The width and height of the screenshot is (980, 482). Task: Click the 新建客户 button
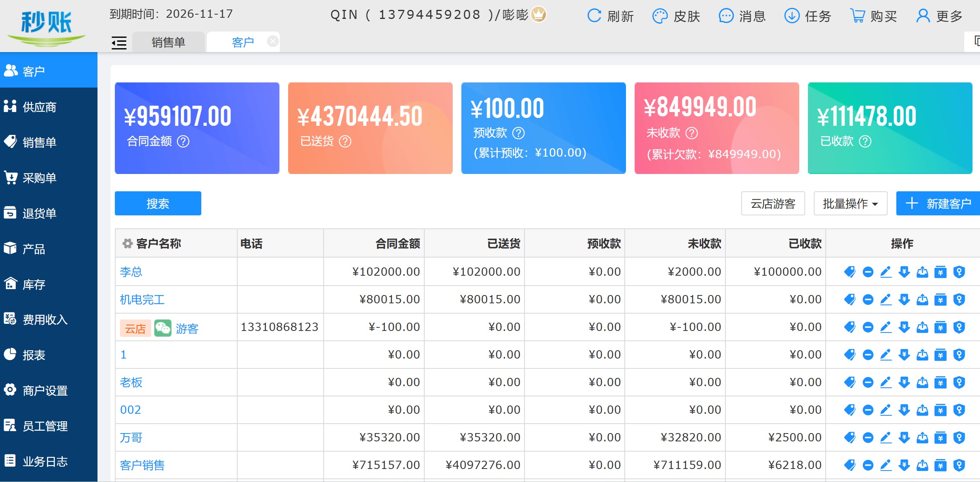click(x=938, y=204)
